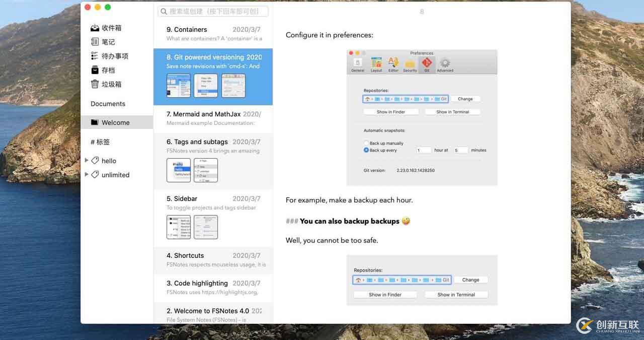Viewport: 644px width, 340px height.
Task: Click second thumbnail in Tags and subtags note
Action: click(x=206, y=170)
